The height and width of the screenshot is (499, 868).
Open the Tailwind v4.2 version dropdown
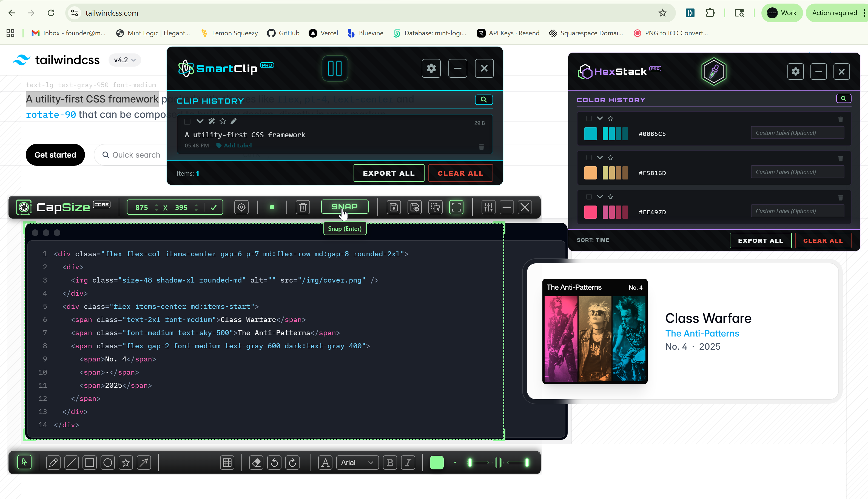tap(124, 60)
